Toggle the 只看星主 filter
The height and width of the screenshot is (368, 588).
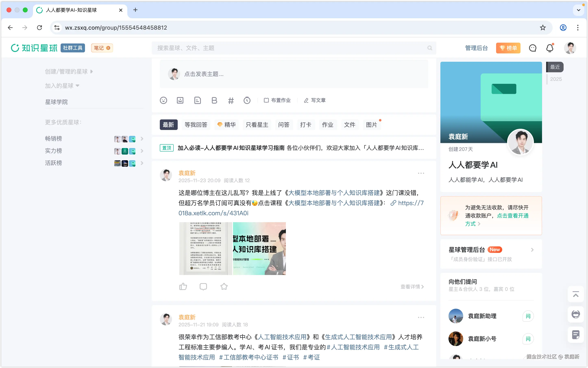coord(257,125)
